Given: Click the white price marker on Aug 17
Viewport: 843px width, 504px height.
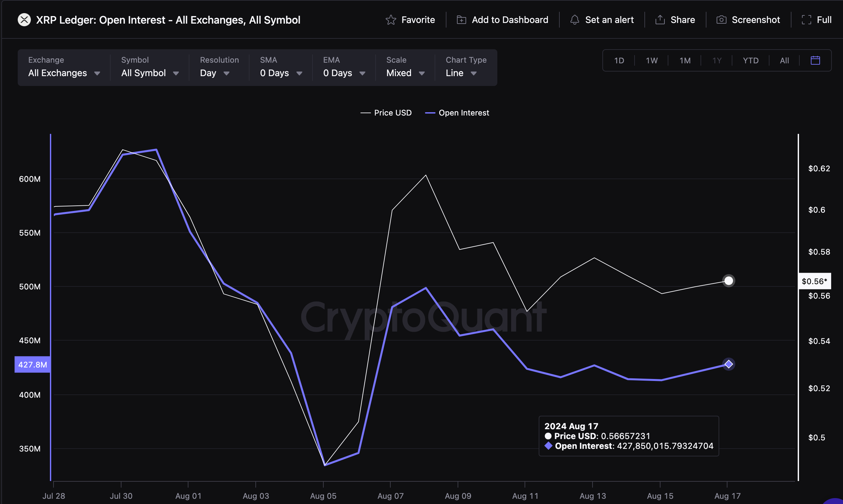Looking at the screenshot, I should click(x=728, y=281).
